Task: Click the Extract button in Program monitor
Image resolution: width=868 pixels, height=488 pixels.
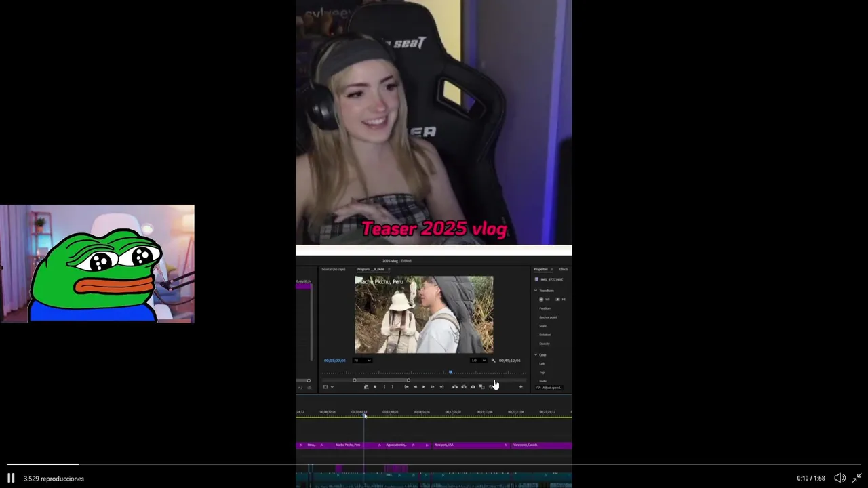Action: coord(464,386)
